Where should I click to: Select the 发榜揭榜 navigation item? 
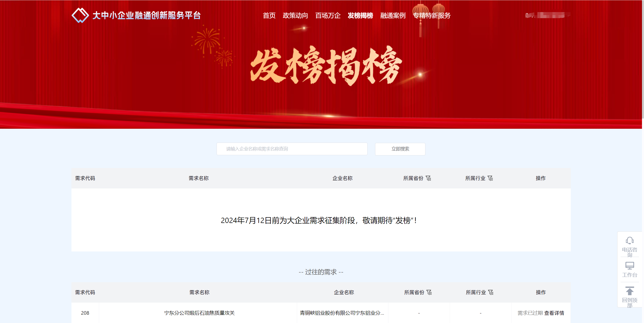coord(360,16)
